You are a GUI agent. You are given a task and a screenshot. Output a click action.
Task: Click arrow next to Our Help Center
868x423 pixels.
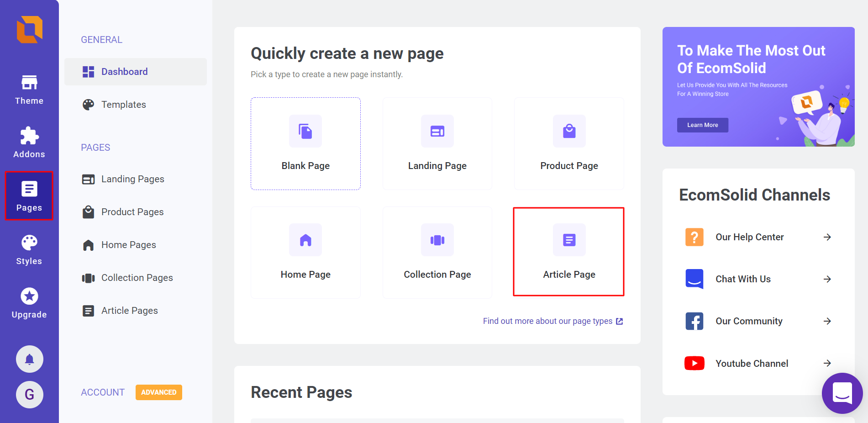click(x=827, y=237)
